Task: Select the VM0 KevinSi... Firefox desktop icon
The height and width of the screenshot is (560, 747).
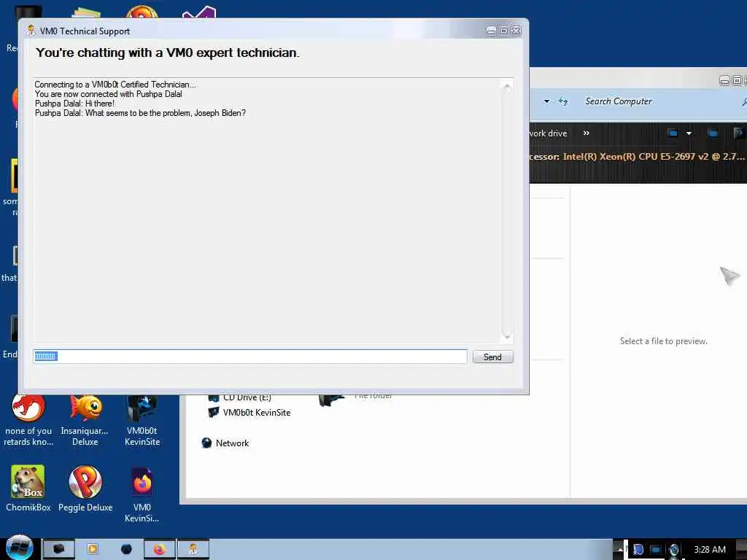Action: click(142, 494)
